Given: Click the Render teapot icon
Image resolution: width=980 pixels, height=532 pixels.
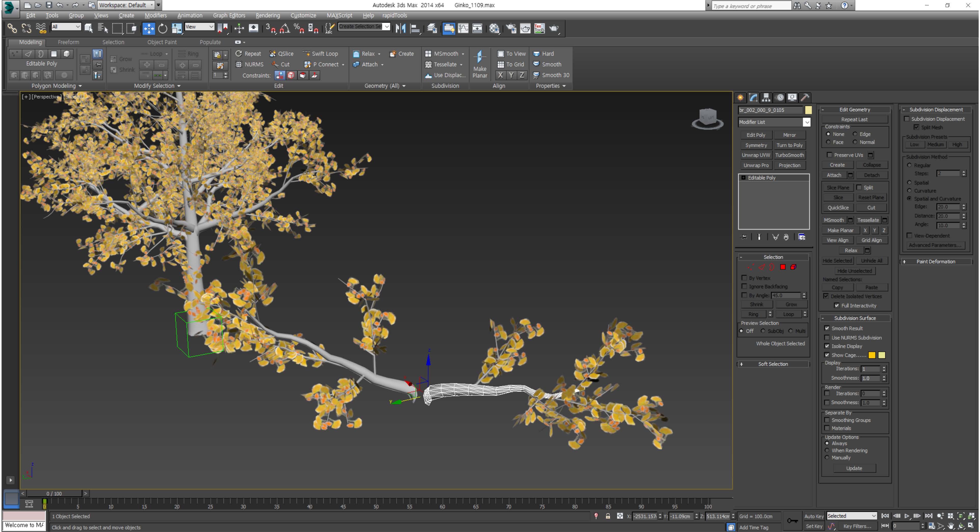Looking at the screenshot, I should [x=554, y=28].
